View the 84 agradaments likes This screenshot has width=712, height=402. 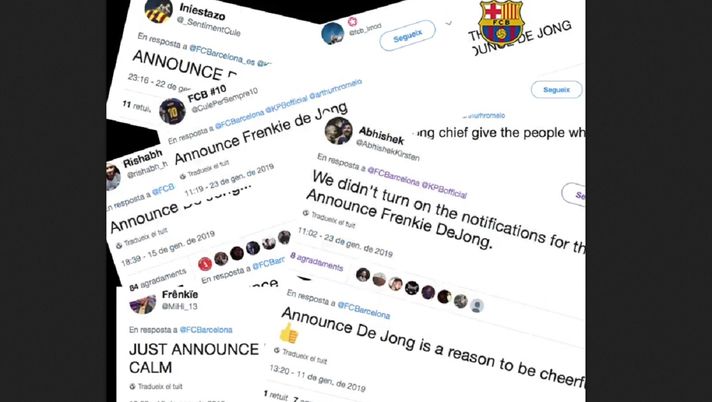click(x=158, y=280)
